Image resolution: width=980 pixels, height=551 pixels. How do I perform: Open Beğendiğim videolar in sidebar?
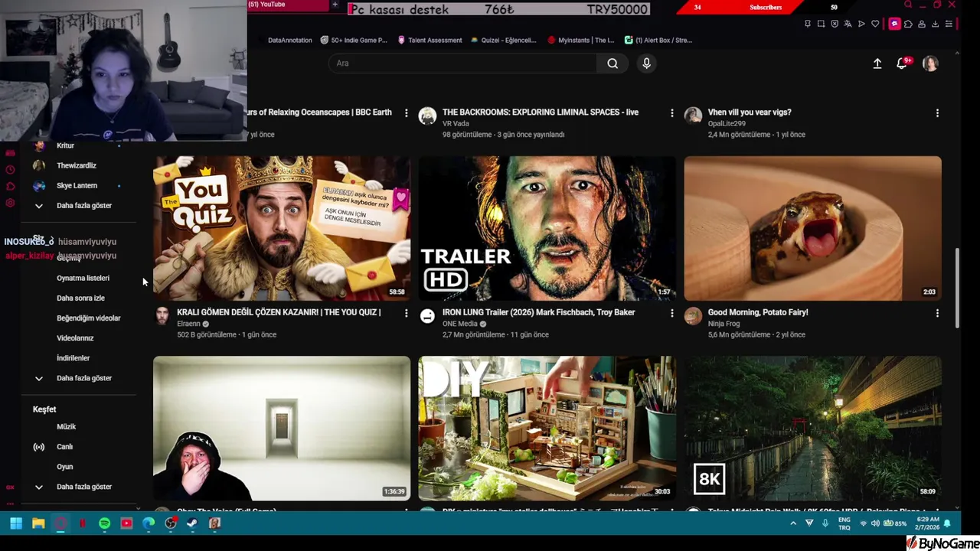(89, 318)
